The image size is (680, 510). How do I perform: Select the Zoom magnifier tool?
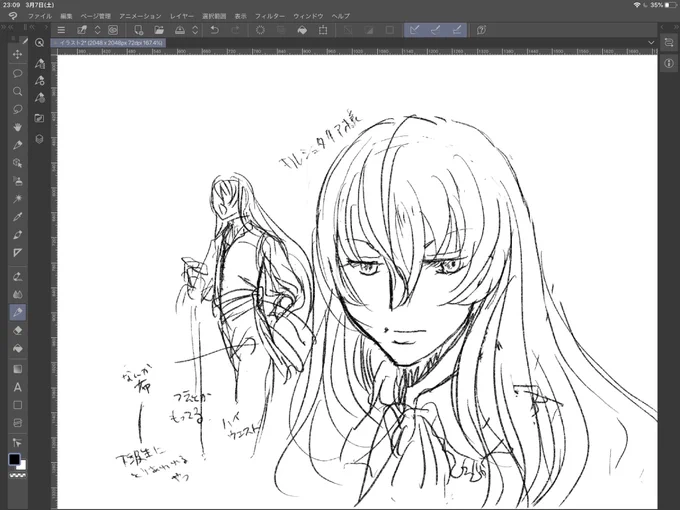click(17, 91)
